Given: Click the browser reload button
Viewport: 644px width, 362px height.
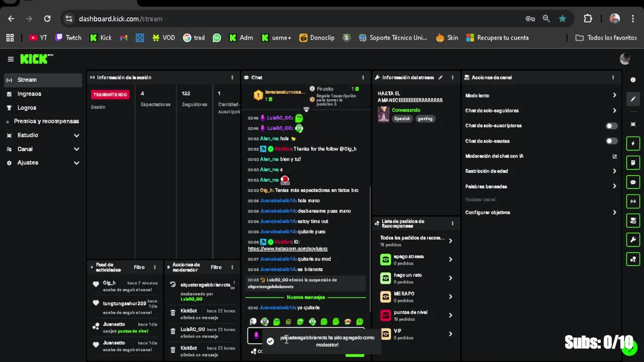Looking at the screenshot, I should (47, 19).
